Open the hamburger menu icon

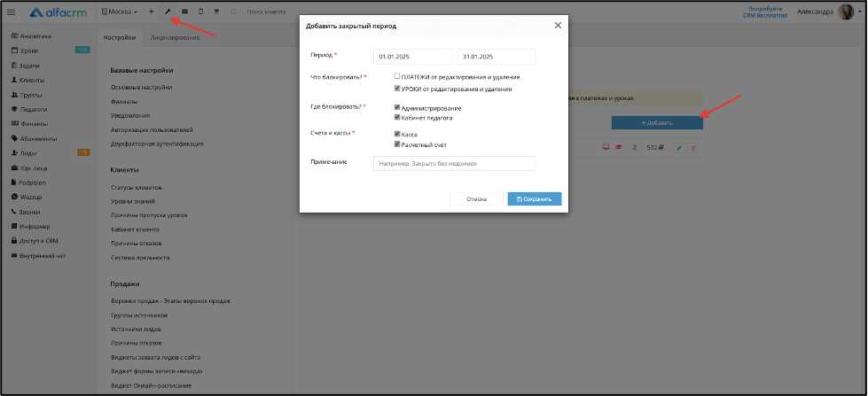click(11, 12)
